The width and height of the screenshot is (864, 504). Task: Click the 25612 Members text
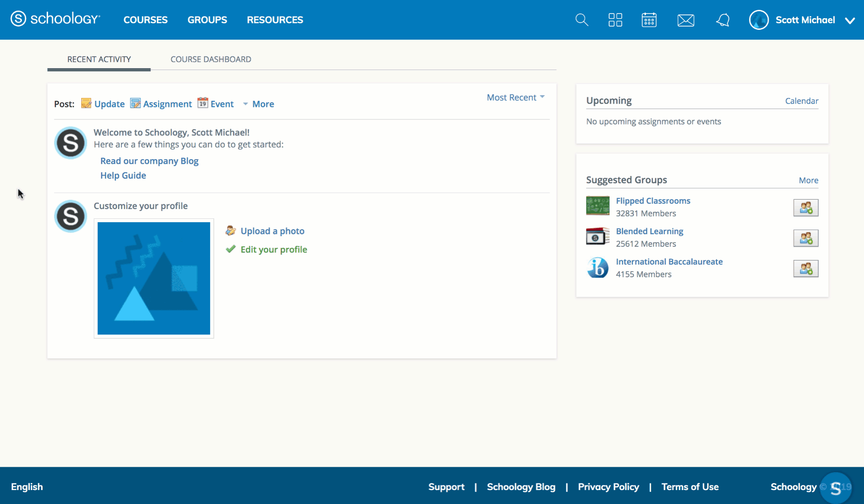pos(646,244)
